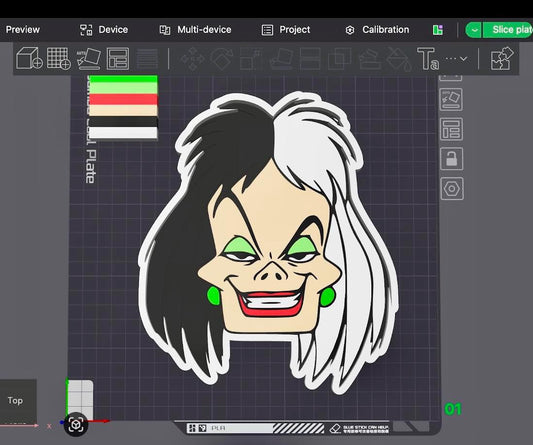This screenshot has width=533, height=445.
Task: Click the plate Arrange icon on right
Action: pyautogui.click(x=451, y=129)
